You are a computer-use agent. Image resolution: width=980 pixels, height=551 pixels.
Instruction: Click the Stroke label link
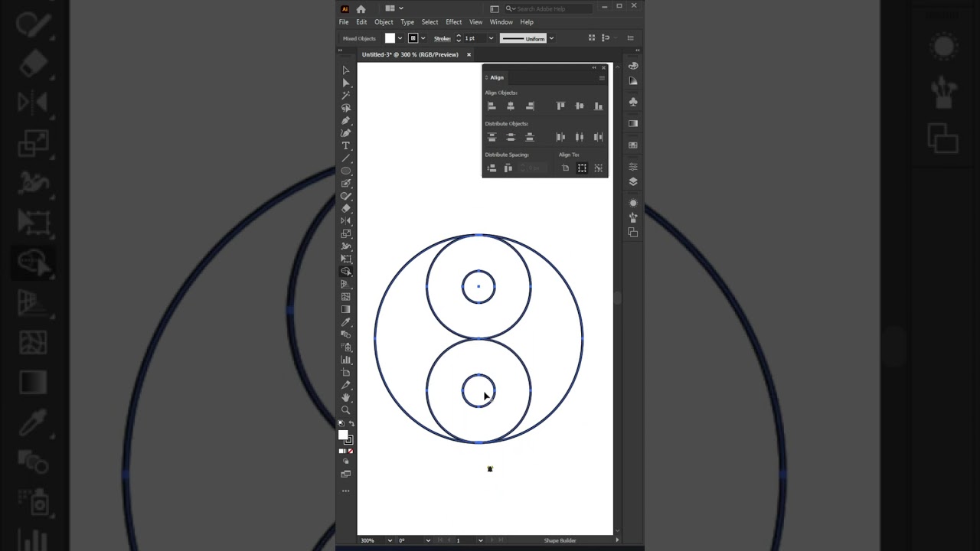(x=443, y=38)
